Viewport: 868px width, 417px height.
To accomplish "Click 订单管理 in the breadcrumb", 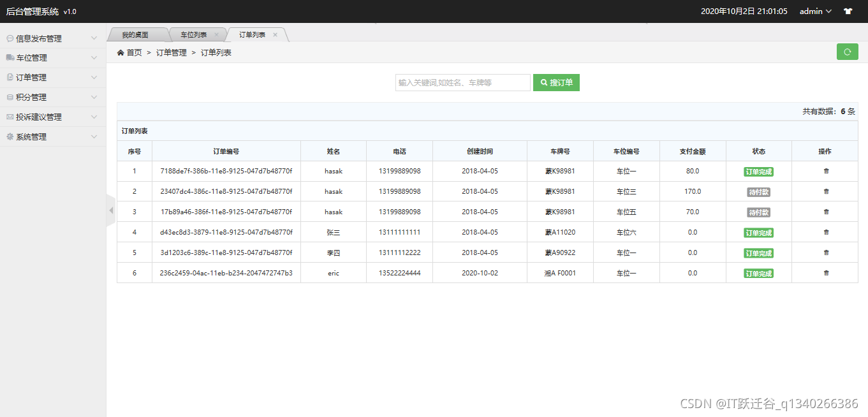I will pyautogui.click(x=172, y=53).
